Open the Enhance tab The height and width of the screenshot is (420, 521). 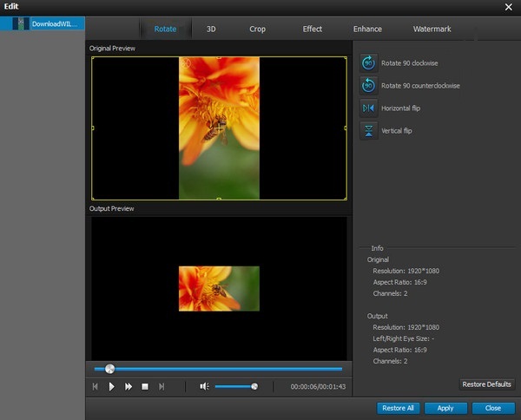pos(367,29)
